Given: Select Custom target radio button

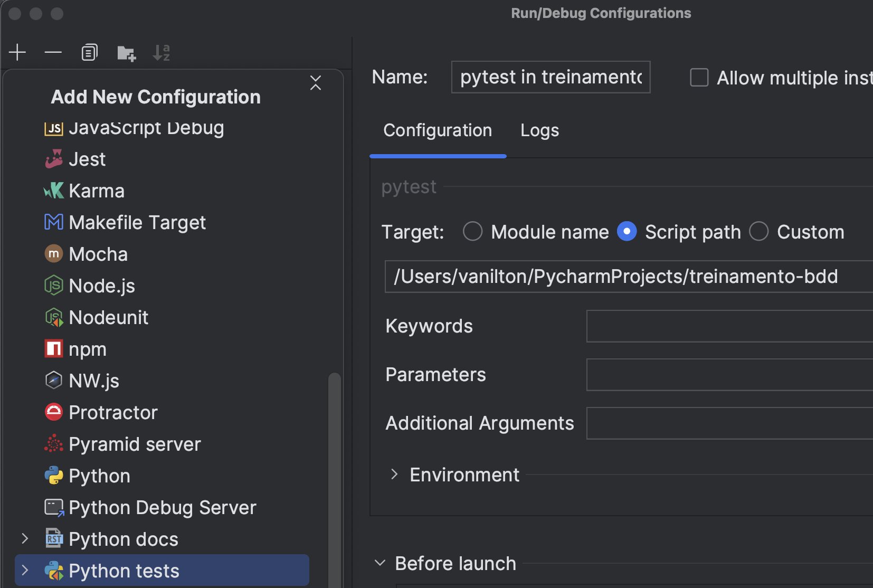Looking at the screenshot, I should pos(758,231).
